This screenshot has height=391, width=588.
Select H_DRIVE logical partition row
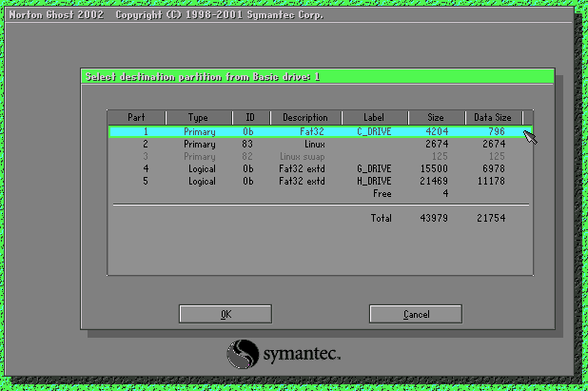click(321, 181)
